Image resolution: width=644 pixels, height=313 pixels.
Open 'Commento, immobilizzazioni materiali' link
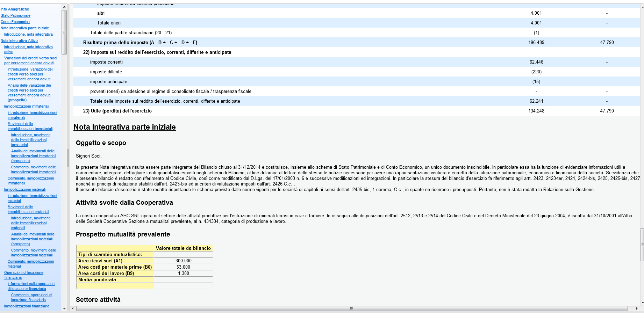[31, 264]
